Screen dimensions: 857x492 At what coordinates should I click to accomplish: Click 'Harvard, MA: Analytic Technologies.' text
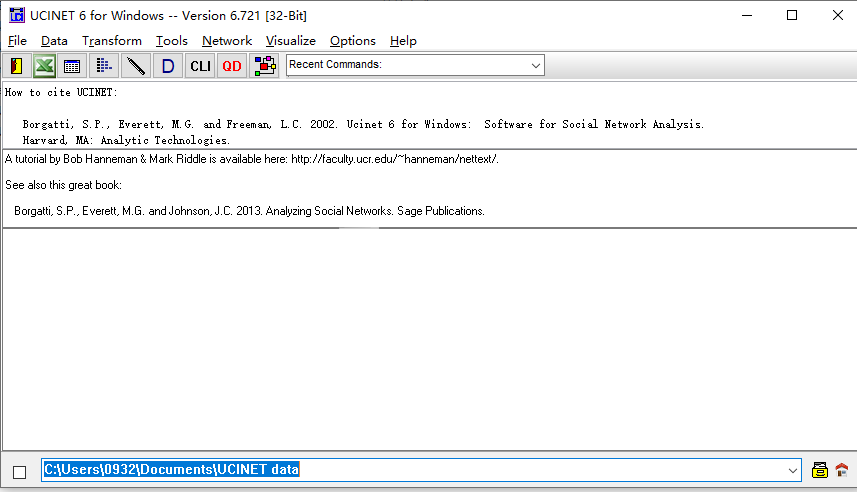tap(126, 140)
